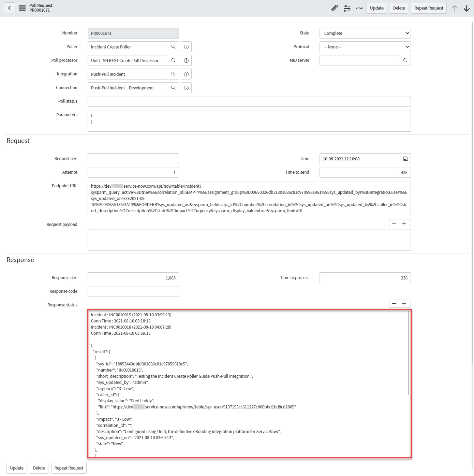Click the bottom Delete button
This screenshot has width=474, height=476.
point(39,468)
